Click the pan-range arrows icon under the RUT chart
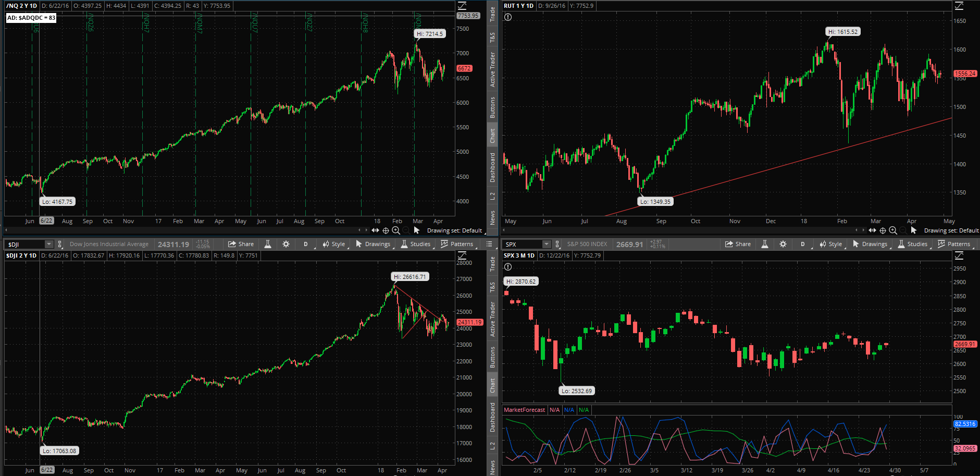The height and width of the screenshot is (476, 980). 872,230
